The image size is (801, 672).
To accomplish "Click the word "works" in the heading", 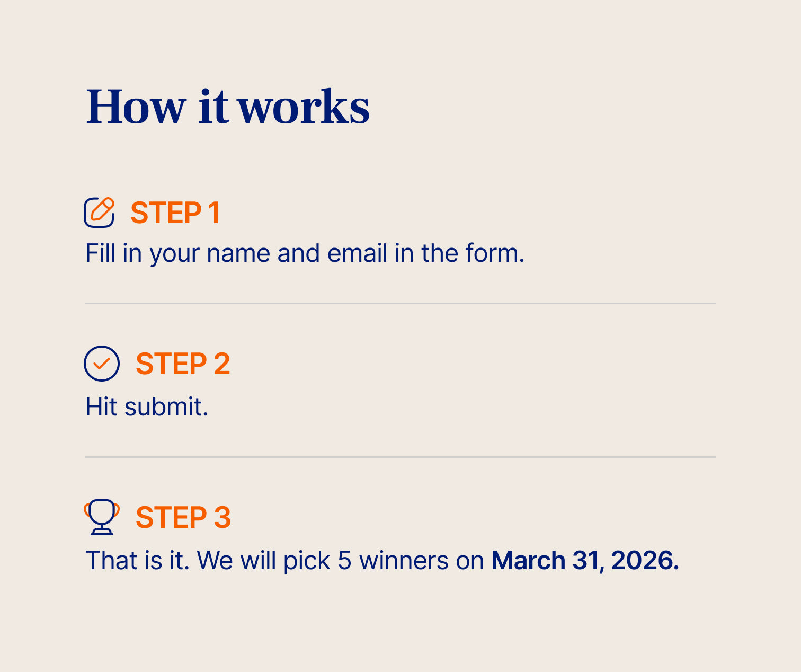I will tap(304, 108).
